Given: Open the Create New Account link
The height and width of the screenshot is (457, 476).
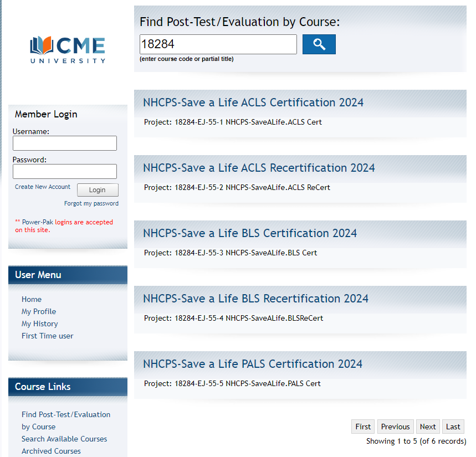Looking at the screenshot, I should 42,187.
